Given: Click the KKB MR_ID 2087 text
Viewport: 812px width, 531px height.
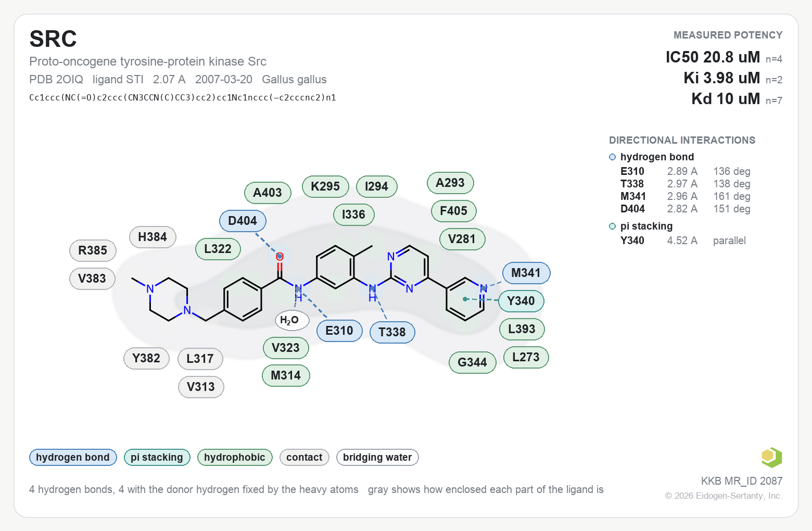Looking at the screenshot, I should point(742,481).
